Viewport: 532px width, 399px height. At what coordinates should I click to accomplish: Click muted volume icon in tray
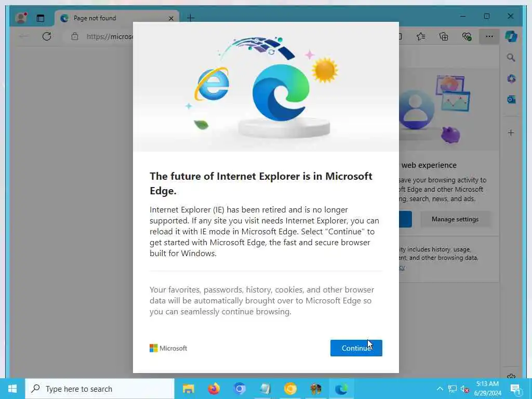[465, 389]
